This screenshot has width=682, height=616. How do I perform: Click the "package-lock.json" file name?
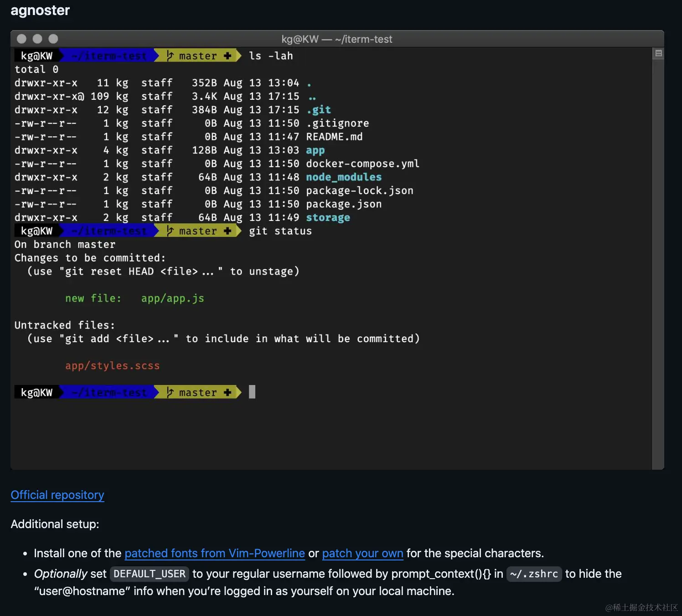point(360,190)
